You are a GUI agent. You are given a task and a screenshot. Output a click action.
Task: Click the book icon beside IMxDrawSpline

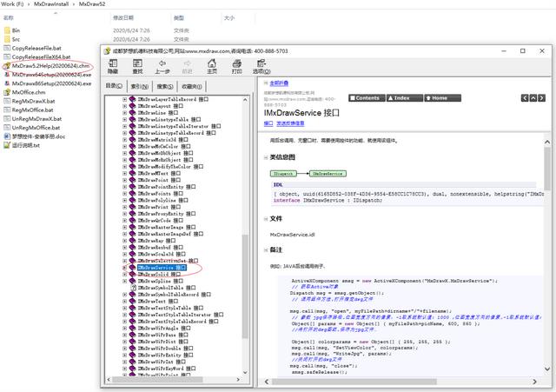[x=132, y=281]
